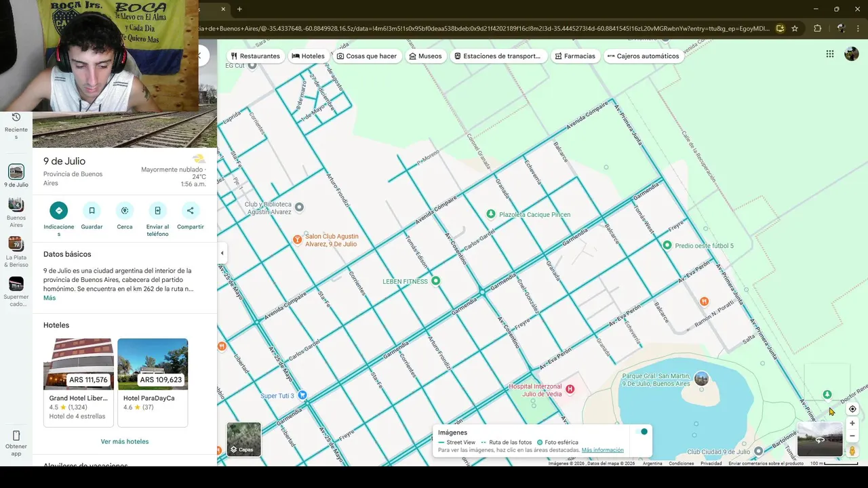This screenshot has height=488, width=868.
Task: Open Street View preview thumbnail
Action: coord(820,439)
